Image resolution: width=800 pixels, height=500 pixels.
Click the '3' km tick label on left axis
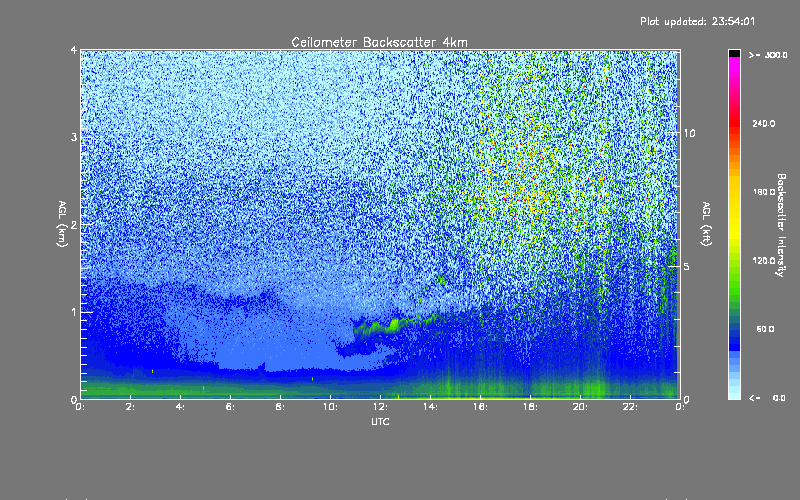74,138
